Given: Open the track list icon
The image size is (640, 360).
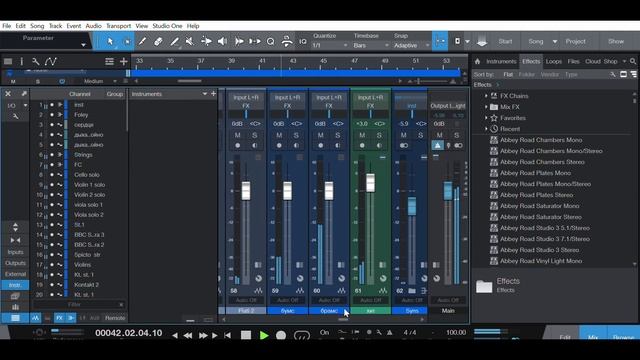Looking at the screenshot, I should [8, 62].
